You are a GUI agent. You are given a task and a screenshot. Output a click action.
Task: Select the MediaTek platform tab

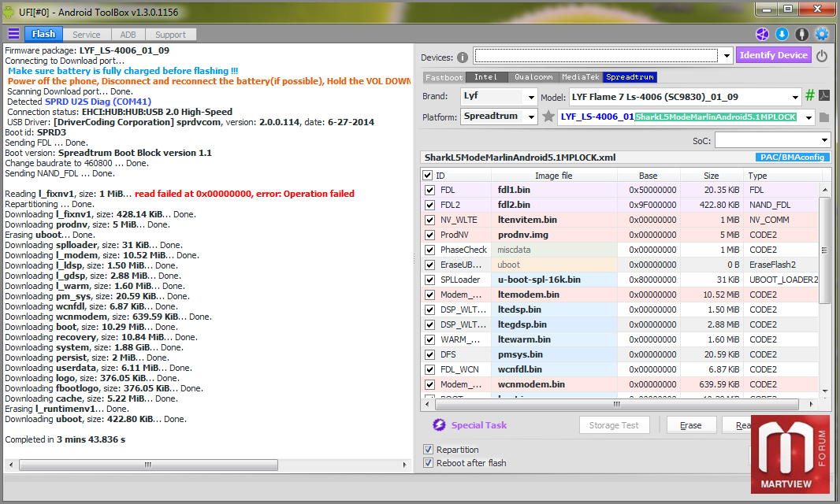coord(581,77)
